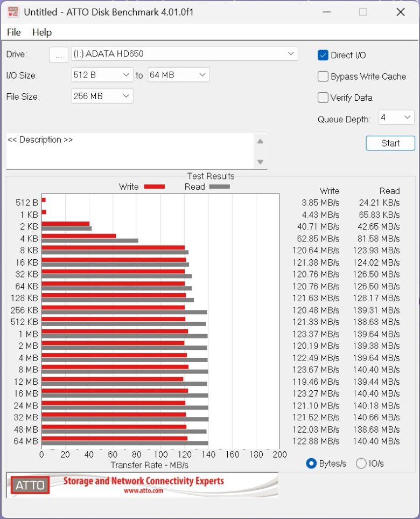The width and height of the screenshot is (420, 519).
Task: Enable Bypass Write Cache checkbox
Action: click(x=323, y=77)
